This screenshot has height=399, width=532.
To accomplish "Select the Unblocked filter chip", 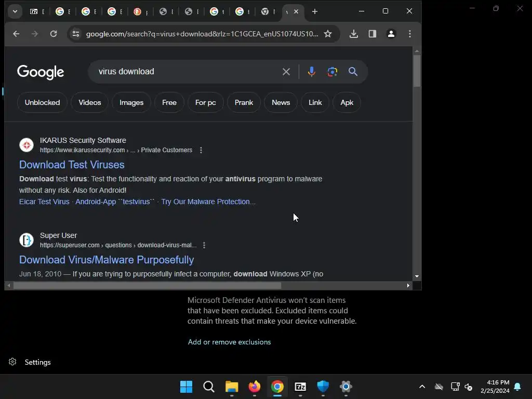I will [x=42, y=102].
